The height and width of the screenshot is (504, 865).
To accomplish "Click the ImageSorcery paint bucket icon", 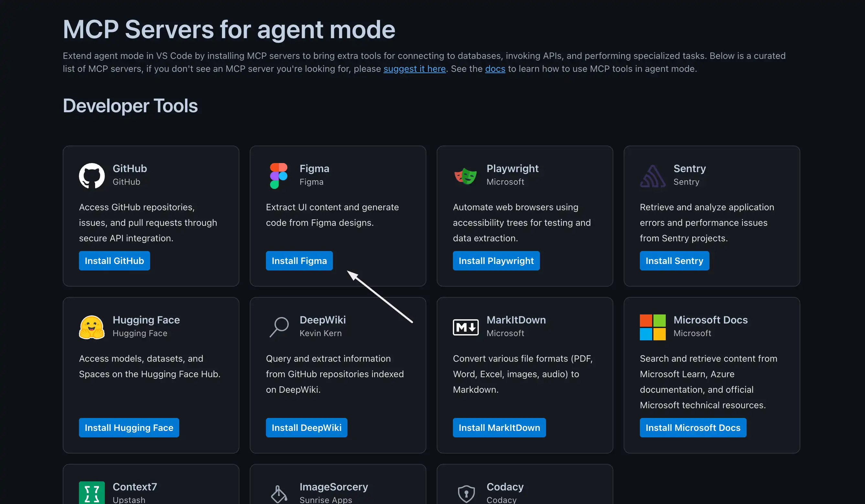I will (x=279, y=494).
